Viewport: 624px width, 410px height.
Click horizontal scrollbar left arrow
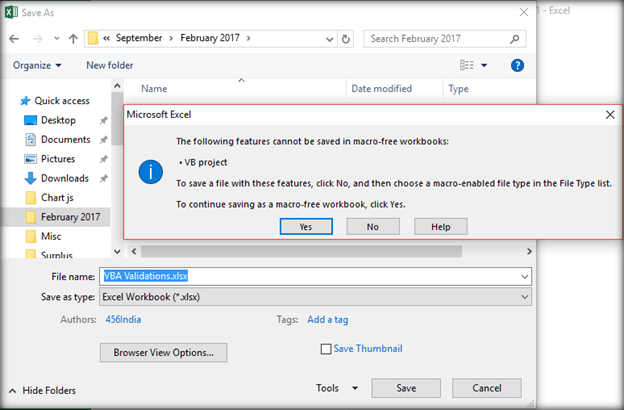[x=134, y=252]
